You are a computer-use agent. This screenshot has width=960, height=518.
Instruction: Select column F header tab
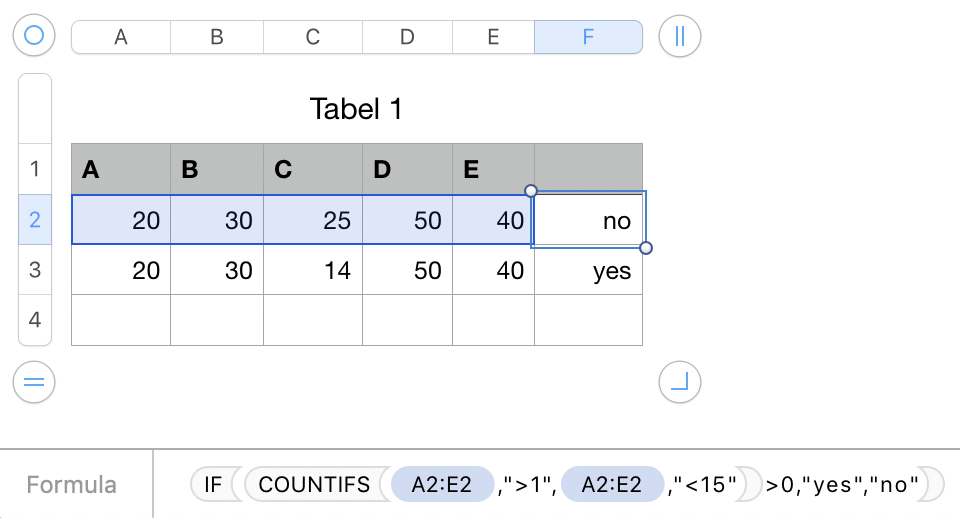[588, 37]
